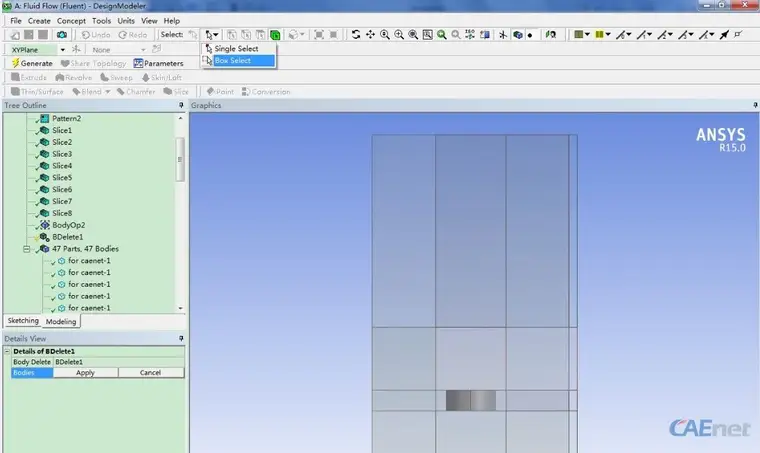Click the Shrink Face Selection icon
Image resolution: width=760 pixels, height=453 pixels.
pos(333,34)
